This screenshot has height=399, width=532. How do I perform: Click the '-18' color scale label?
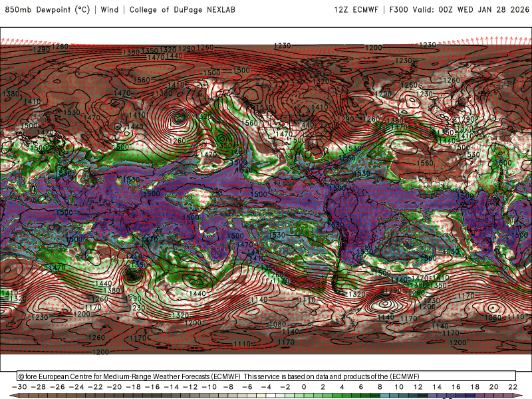click(x=134, y=387)
